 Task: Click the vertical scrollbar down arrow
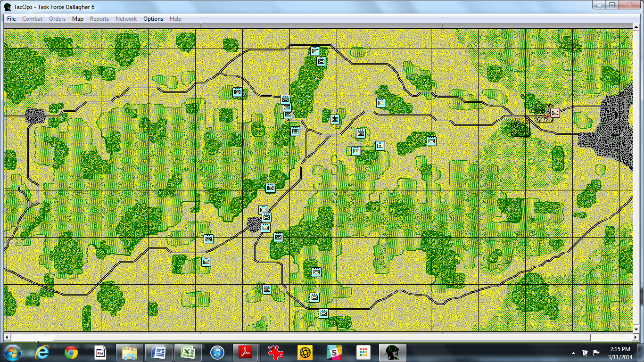[636, 329]
